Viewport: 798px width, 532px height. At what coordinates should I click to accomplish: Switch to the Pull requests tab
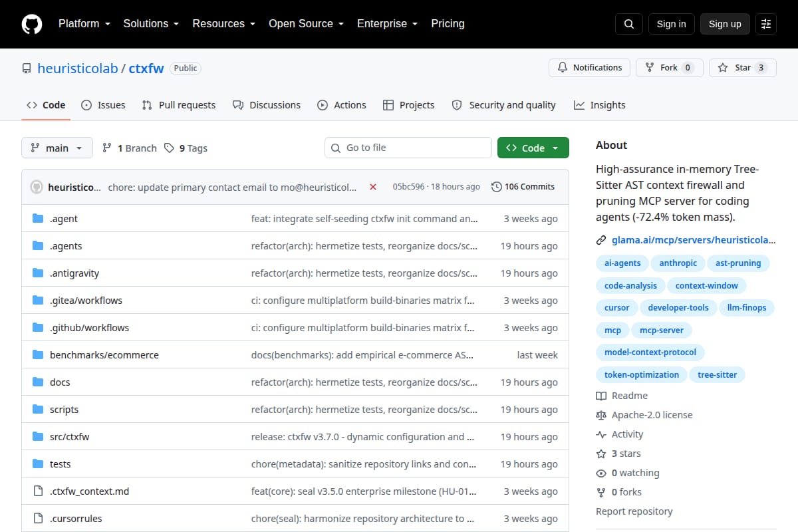click(x=179, y=105)
